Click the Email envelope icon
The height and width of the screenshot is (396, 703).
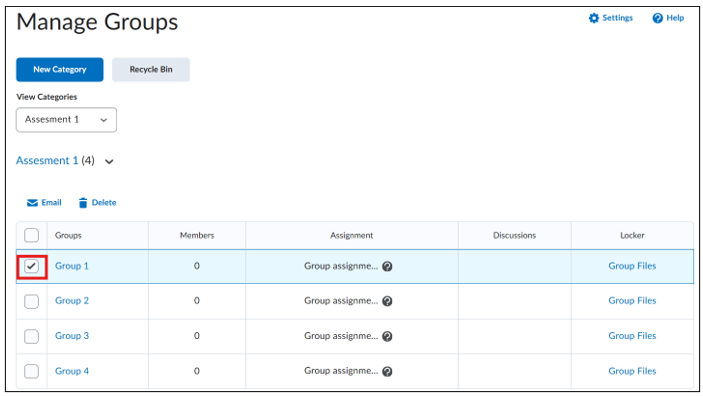click(x=32, y=203)
